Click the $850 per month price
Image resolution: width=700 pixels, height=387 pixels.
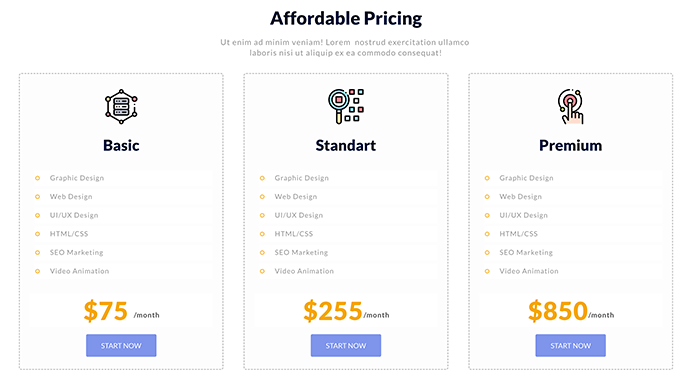(x=571, y=311)
